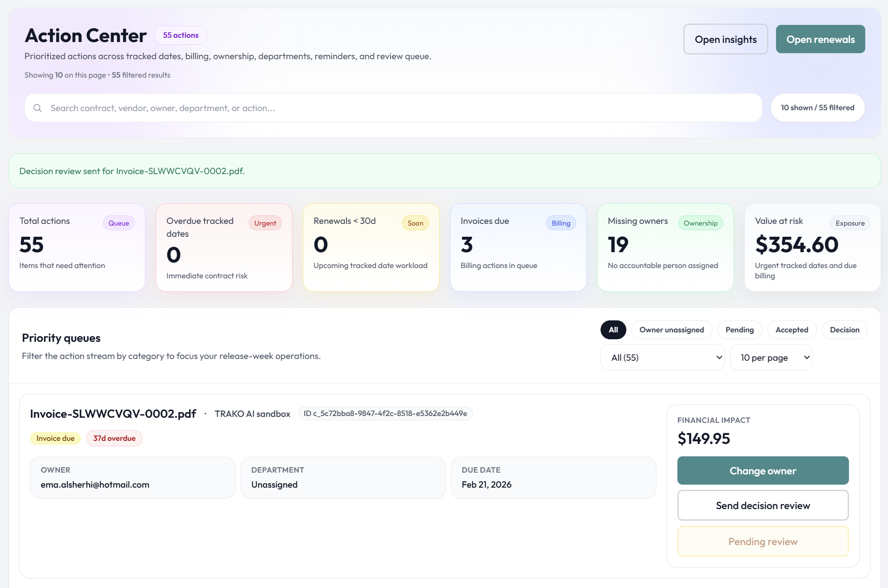Open renewals via the green button
Image resolution: width=888 pixels, height=588 pixels.
pyautogui.click(x=820, y=39)
